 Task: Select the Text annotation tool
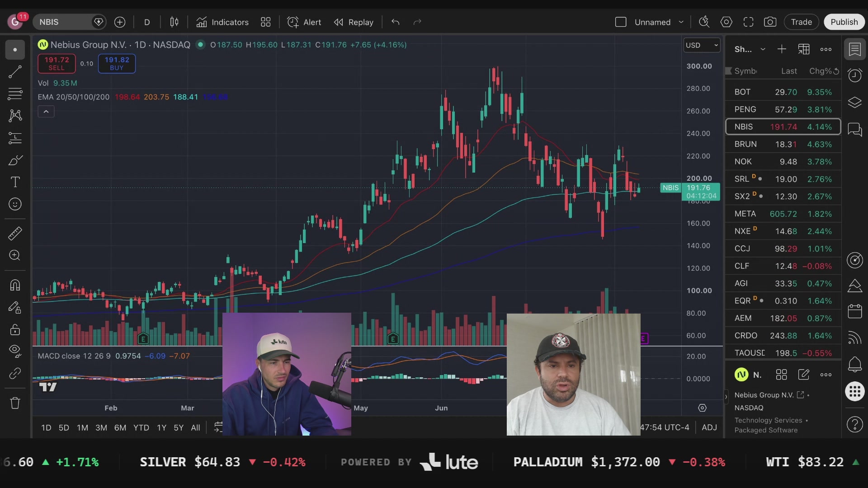[x=15, y=182]
